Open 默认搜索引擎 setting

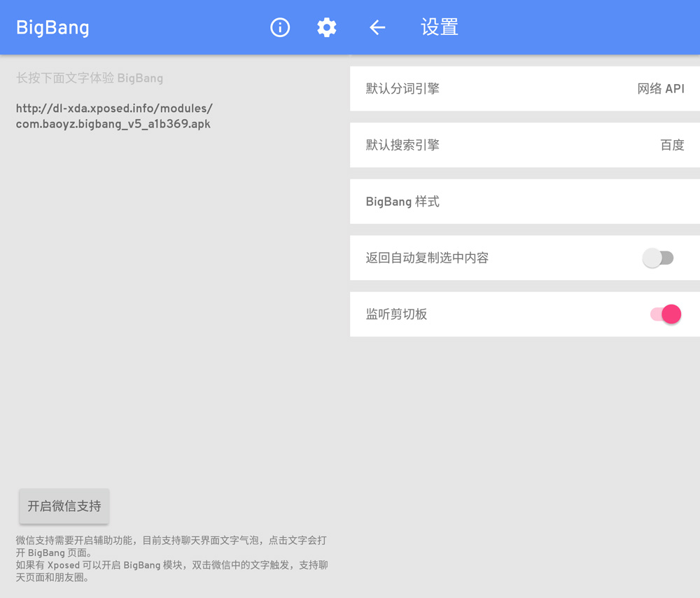coord(524,145)
